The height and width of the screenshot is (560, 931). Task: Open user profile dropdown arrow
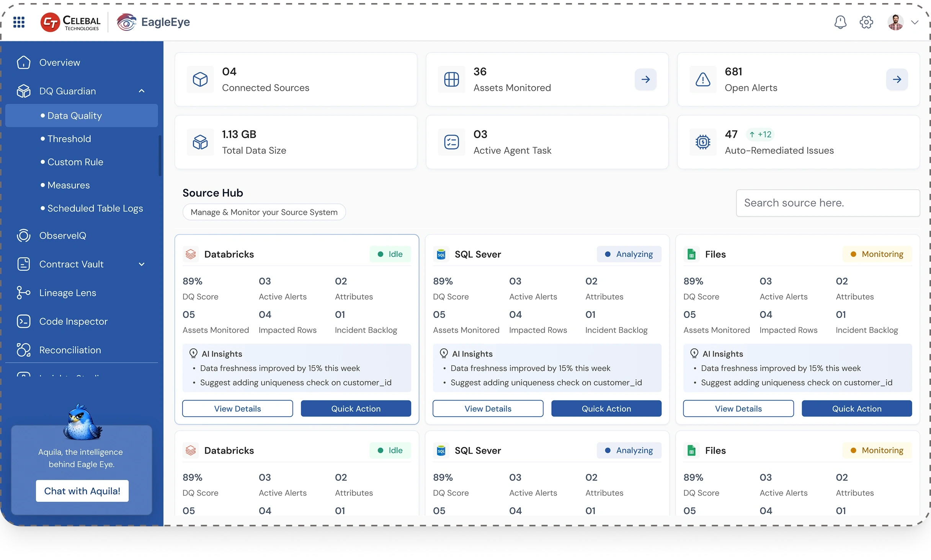pos(915,22)
